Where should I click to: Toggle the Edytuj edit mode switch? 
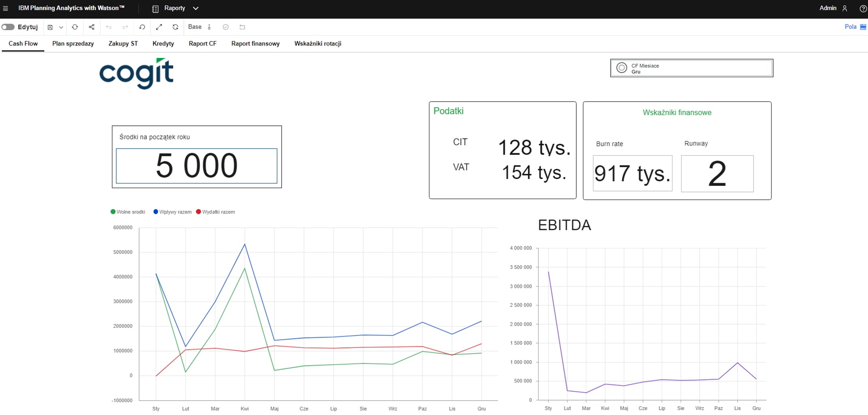(8, 27)
